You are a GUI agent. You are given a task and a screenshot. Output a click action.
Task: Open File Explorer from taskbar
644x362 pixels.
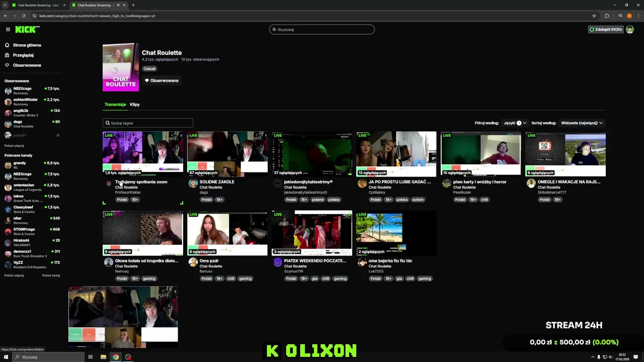point(103,357)
